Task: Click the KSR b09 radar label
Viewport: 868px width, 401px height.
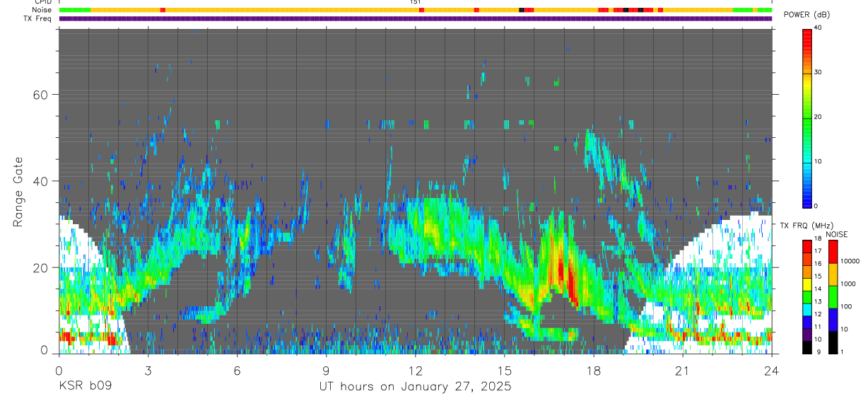Action: [x=85, y=387]
